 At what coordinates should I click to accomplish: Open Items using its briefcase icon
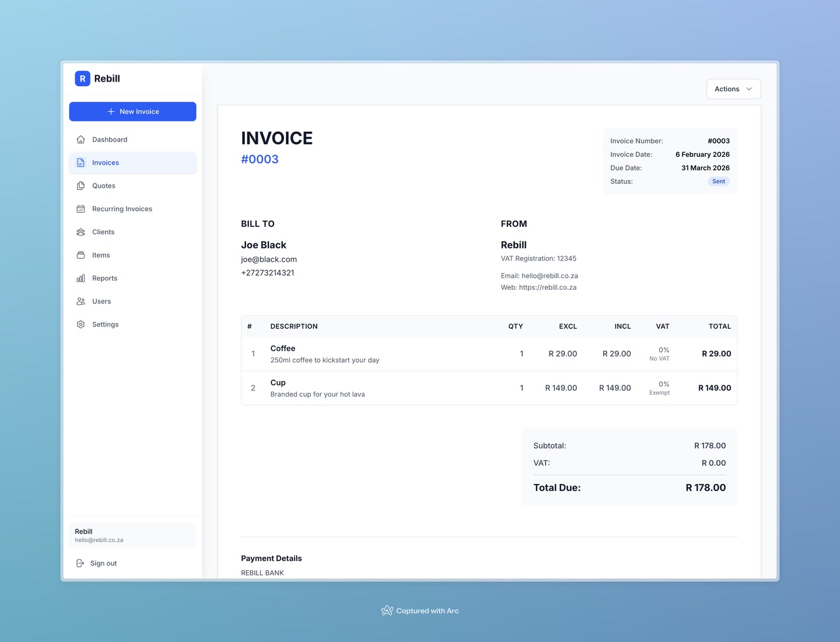click(80, 255)
